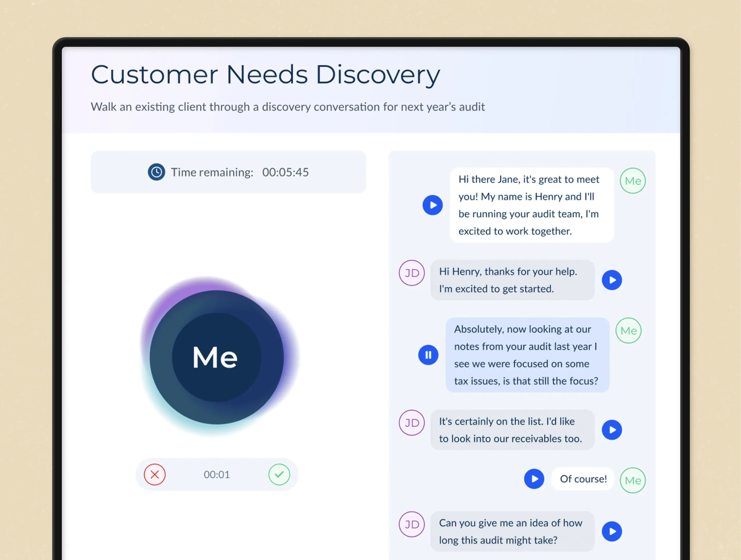Image resolution: width=741 pixels, height=560 pixels.
Task: Select the Me avatar on greeting message
Action: [633, 181]
